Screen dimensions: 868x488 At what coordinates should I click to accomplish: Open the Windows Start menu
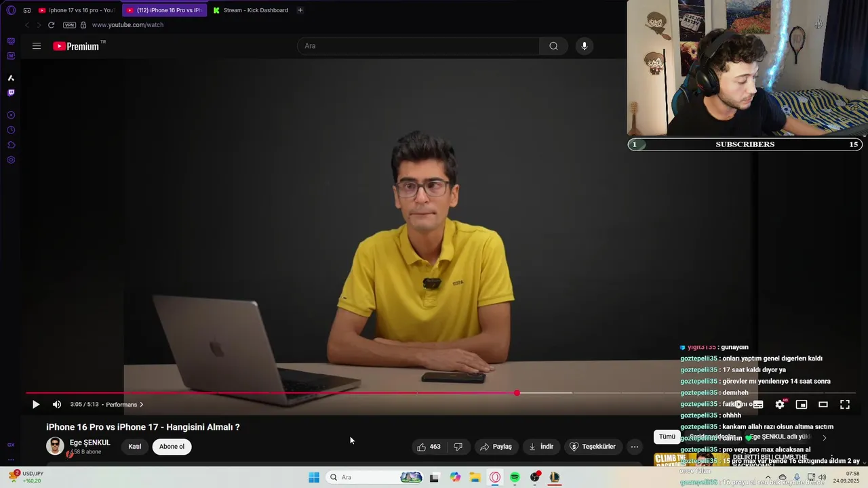pyautogui.click(x=314, y=477)
